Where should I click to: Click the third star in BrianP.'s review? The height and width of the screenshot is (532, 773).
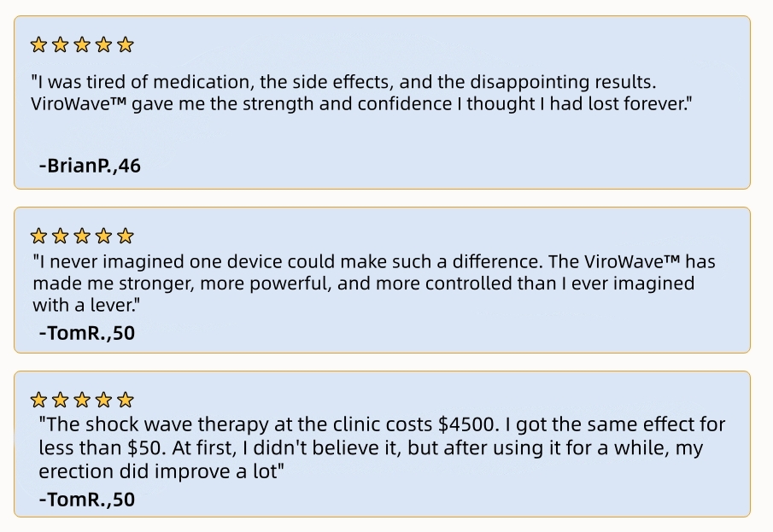82,44
